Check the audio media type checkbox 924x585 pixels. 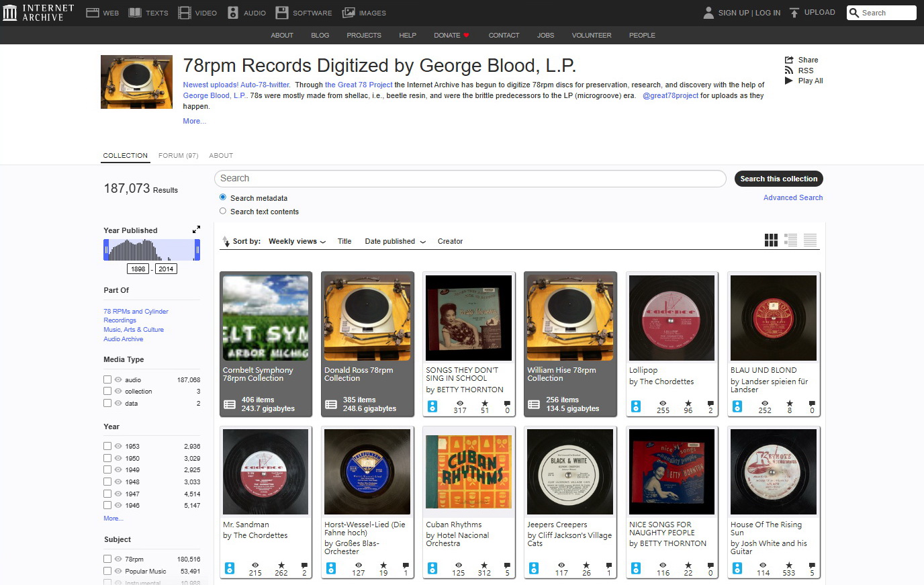[107, 379]
